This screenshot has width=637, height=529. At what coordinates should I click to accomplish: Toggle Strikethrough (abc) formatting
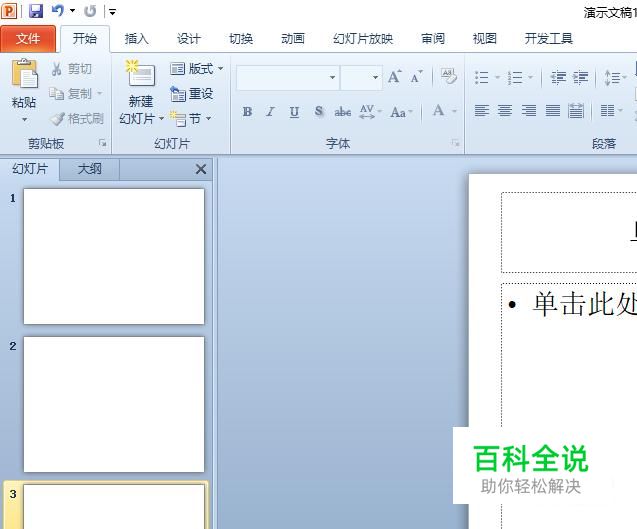point(342,111)
